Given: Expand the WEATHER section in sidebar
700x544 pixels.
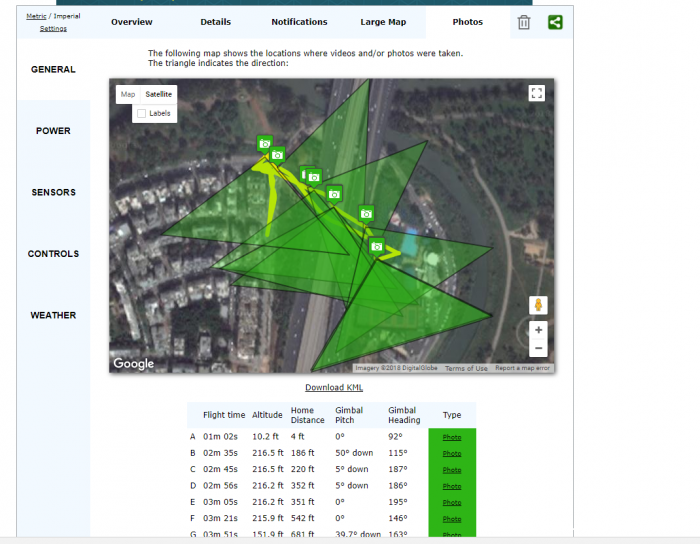Looking at the screenshot, I should (53, 315).
